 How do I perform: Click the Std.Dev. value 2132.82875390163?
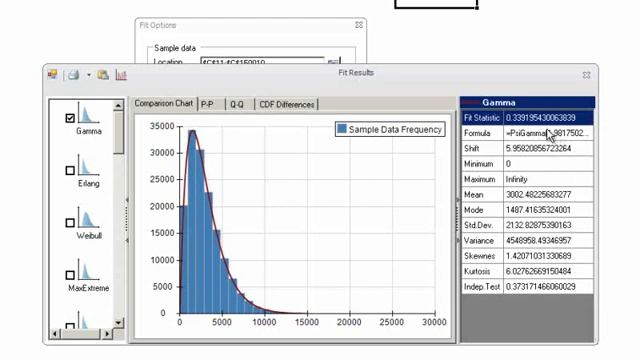coord(548,225)
